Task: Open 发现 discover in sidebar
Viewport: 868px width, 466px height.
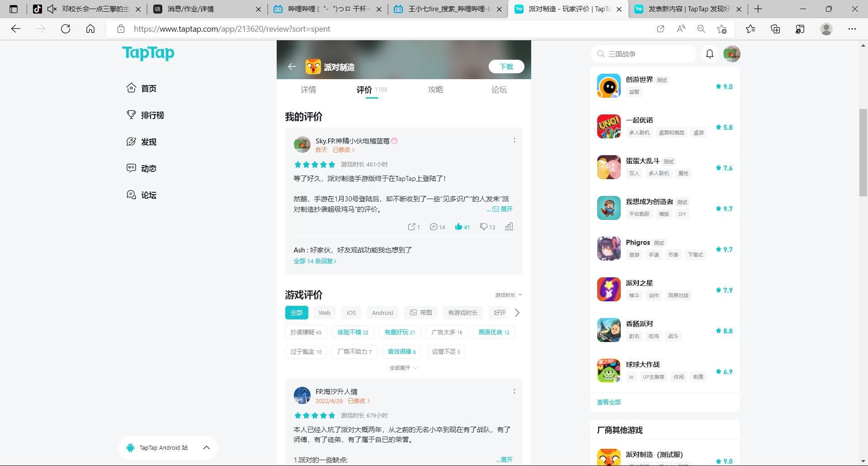Action: (142, 142)
